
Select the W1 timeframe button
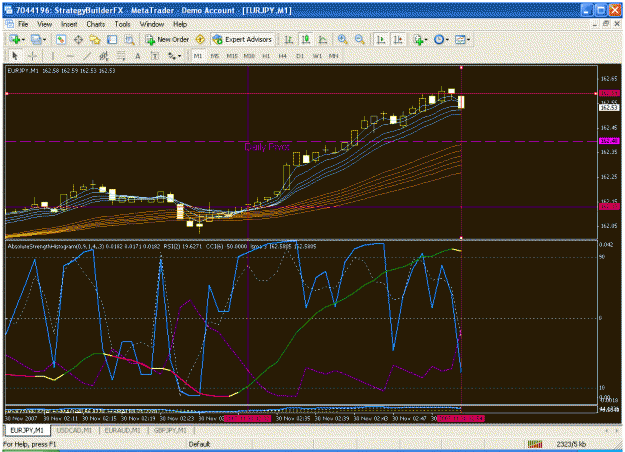click(317, 56)
